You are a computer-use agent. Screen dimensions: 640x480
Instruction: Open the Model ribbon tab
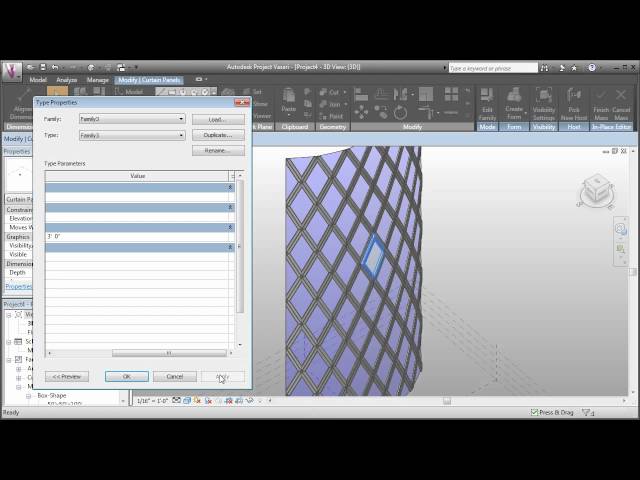click(x=38, y=80)
